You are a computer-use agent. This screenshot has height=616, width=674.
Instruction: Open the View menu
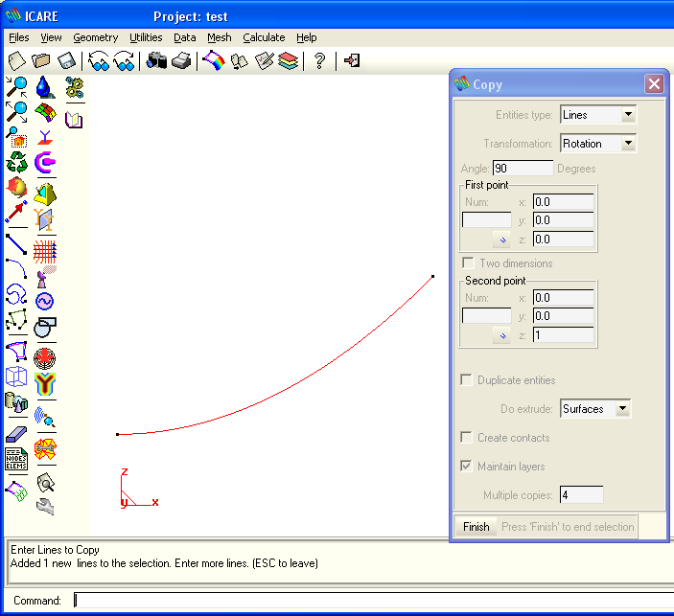click(51, 37)
